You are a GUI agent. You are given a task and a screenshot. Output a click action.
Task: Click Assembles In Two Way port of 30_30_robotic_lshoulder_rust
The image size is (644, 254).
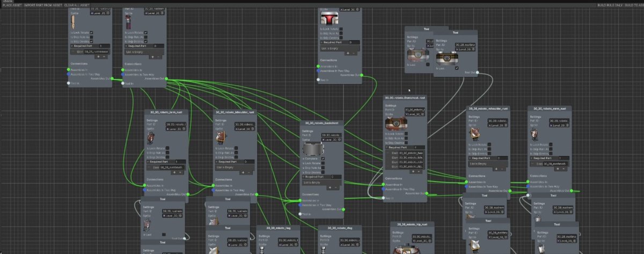[x=213, y=190]
